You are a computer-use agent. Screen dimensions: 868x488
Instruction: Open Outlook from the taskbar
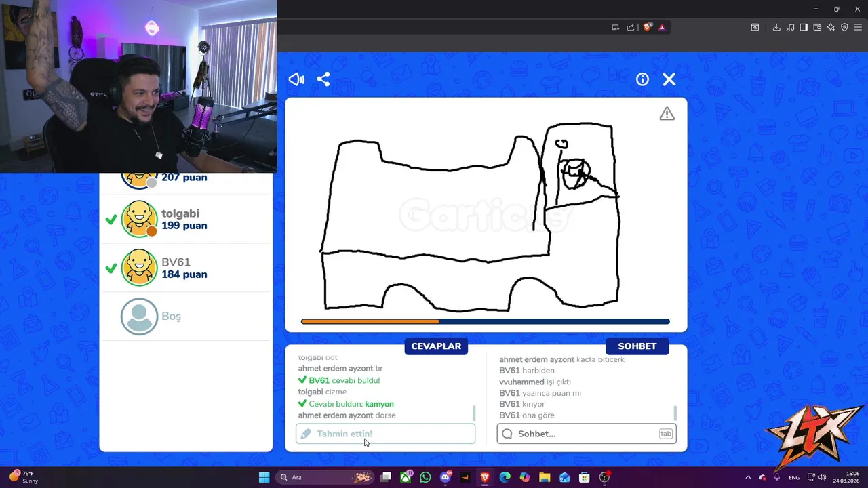pos(564,477)
